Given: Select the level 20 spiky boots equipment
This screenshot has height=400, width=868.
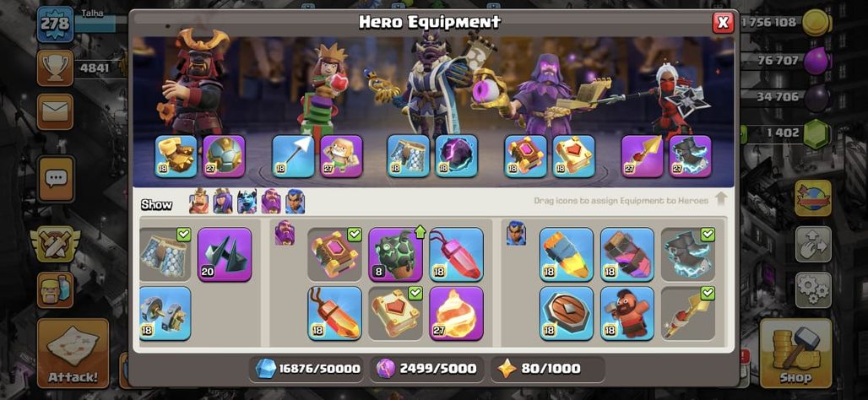Looking at the screenshot, I should [225, 255].
